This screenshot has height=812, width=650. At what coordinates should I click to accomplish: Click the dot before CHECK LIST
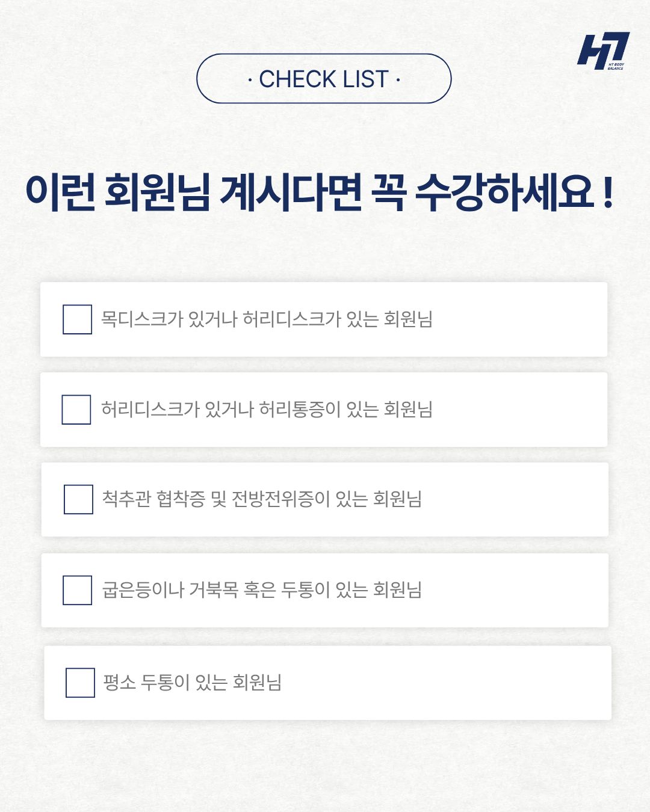[250, 79]
